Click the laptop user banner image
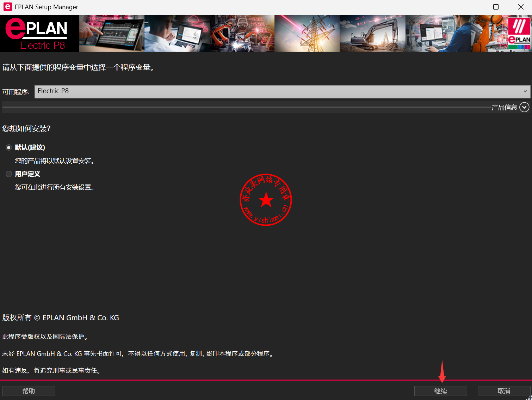 (x=177, y=34)
